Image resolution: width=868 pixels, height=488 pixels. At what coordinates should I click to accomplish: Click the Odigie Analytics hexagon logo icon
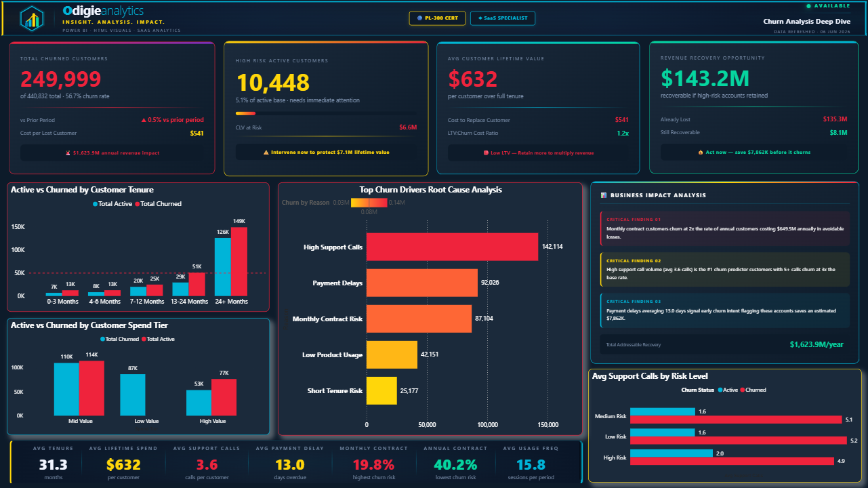[32, 18]
